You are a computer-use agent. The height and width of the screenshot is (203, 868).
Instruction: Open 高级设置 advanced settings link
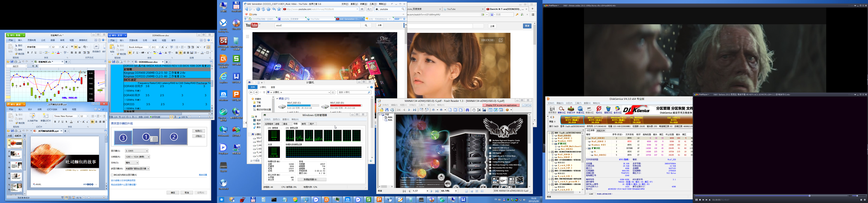[x=203, y=175]
